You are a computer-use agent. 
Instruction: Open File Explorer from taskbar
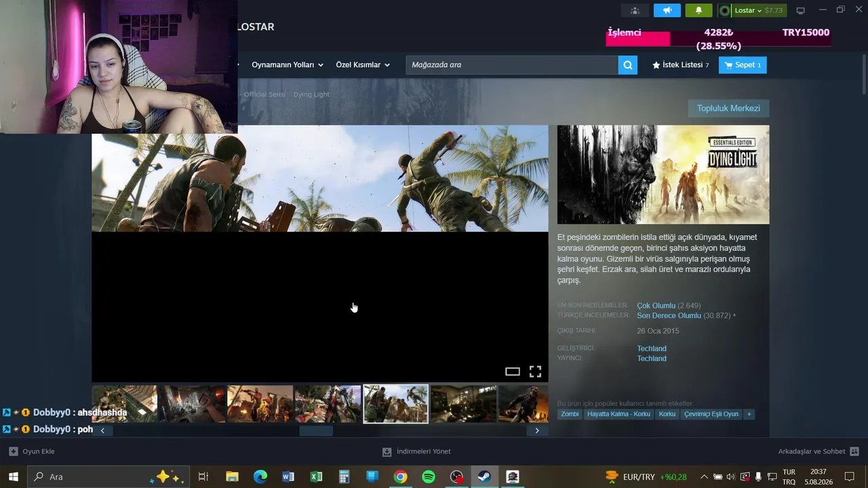[232, 476]
